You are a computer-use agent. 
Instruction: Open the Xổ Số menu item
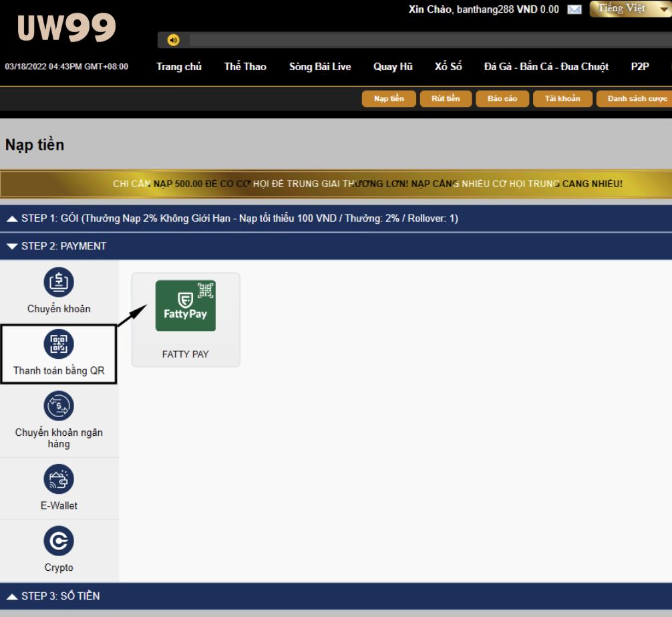pyautogui.click(x=448, y=66)
